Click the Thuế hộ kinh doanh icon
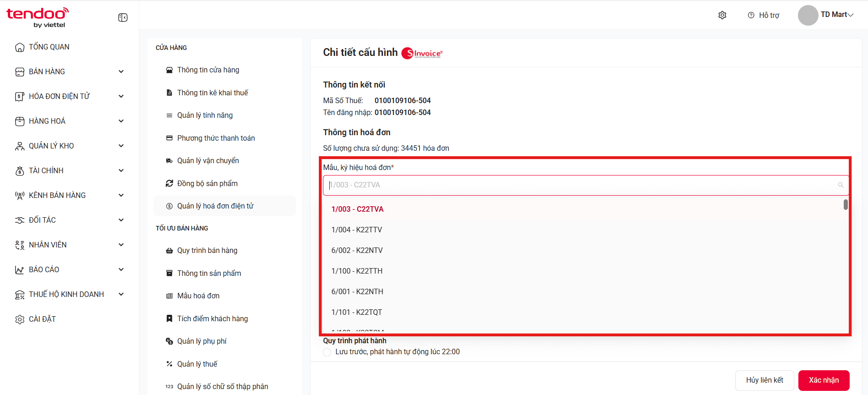The width and height of the screenshot is (868, 395). point(20,295)
